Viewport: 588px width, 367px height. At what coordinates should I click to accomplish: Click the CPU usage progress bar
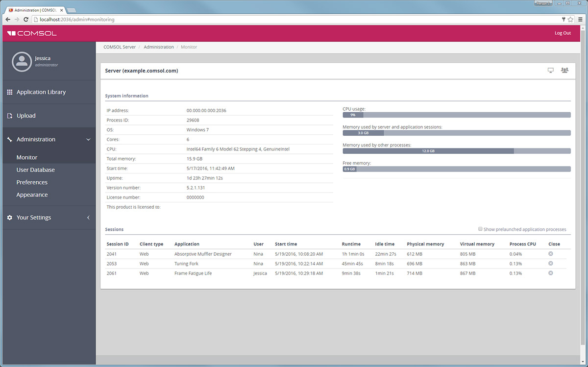click(x=456, y=115)
